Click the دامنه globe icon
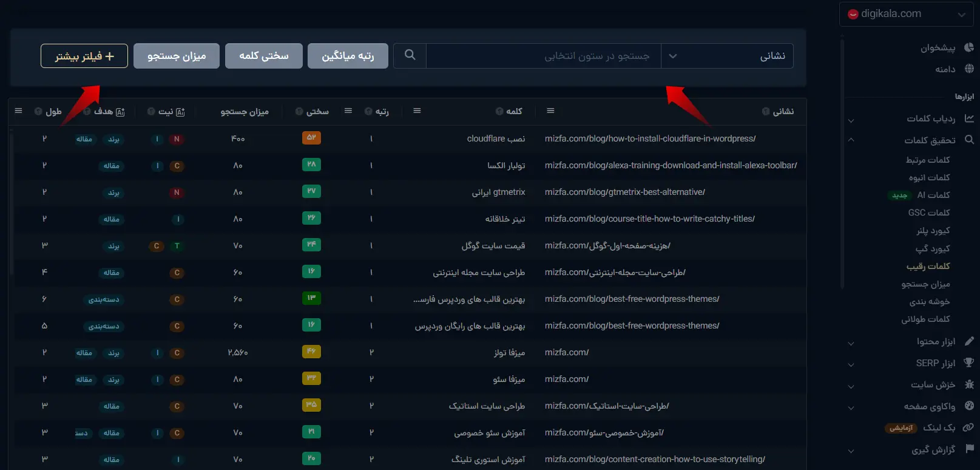 [968, 69]
